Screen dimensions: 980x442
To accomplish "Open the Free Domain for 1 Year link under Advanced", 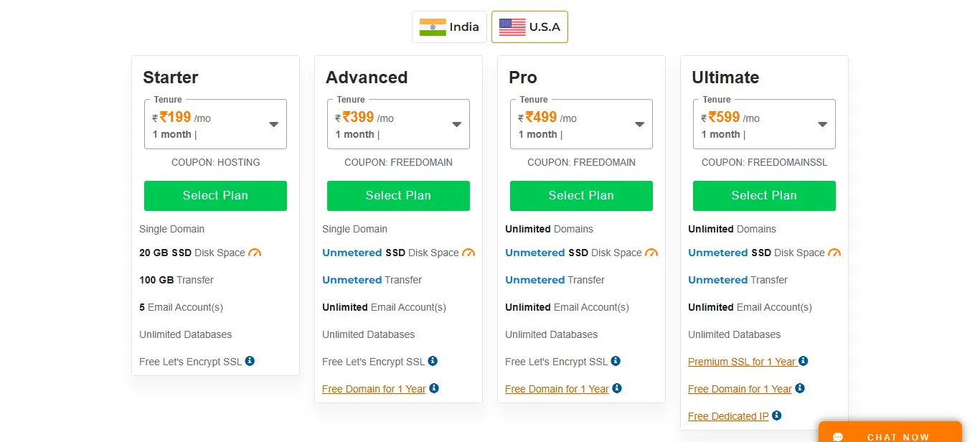I will 374,388.
